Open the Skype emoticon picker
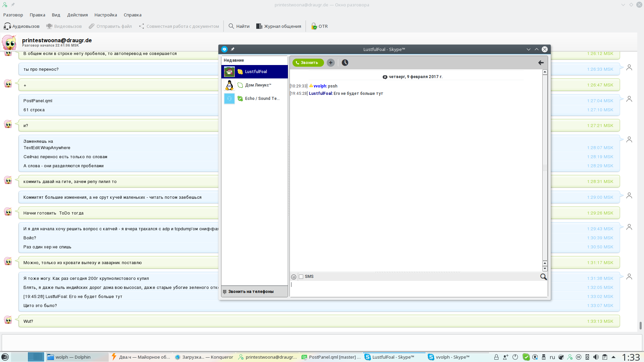 pos(293,277)
